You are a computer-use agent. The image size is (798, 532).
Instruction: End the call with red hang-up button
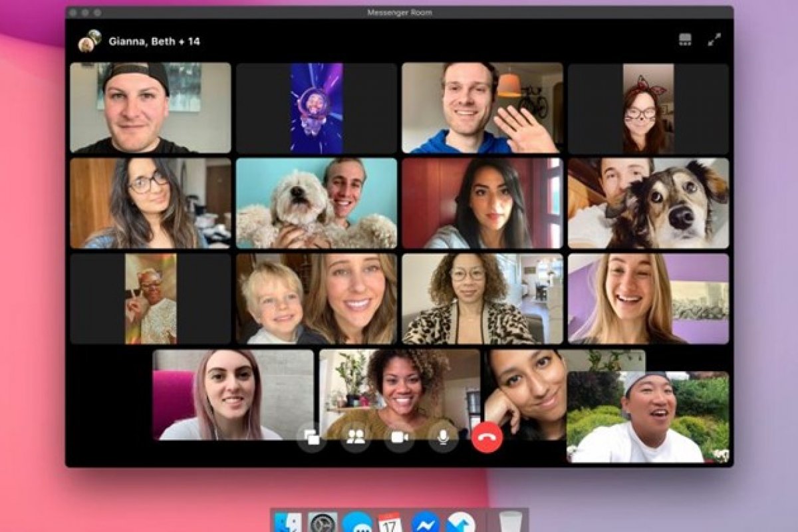point(485,438)
